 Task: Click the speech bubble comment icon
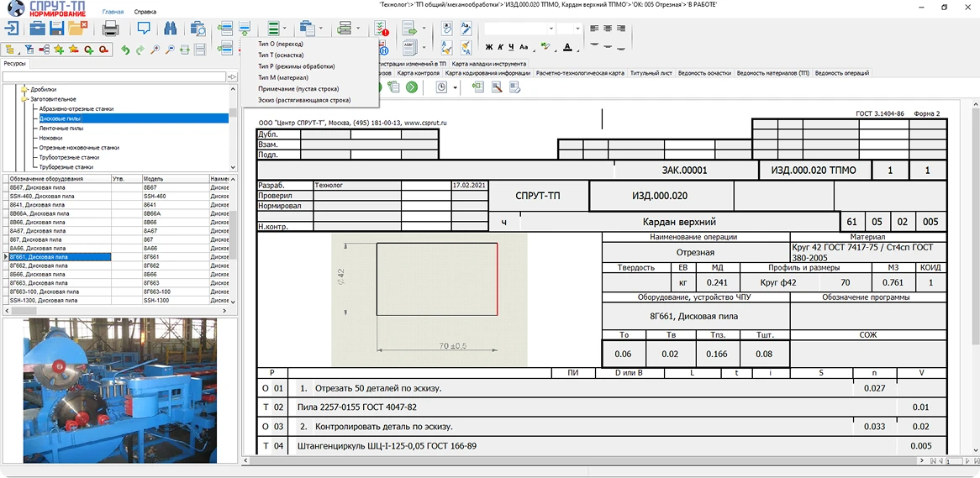click(144, 29)
